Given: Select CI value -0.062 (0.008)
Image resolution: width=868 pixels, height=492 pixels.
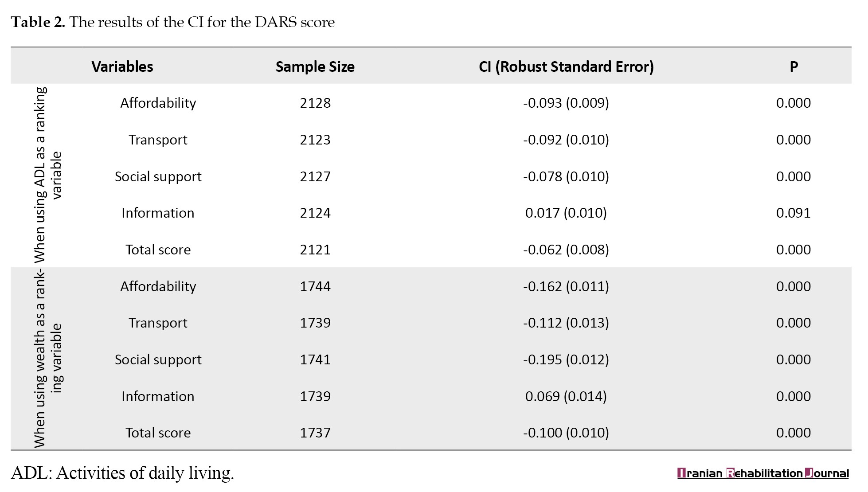Looking at the screenshot, I should 566,250.
